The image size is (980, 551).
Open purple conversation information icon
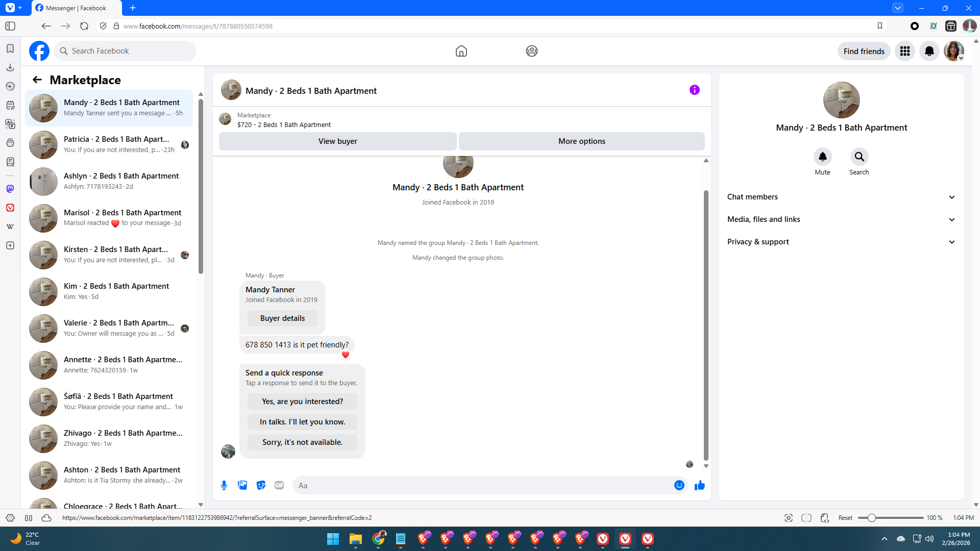(x=694, y=90)
